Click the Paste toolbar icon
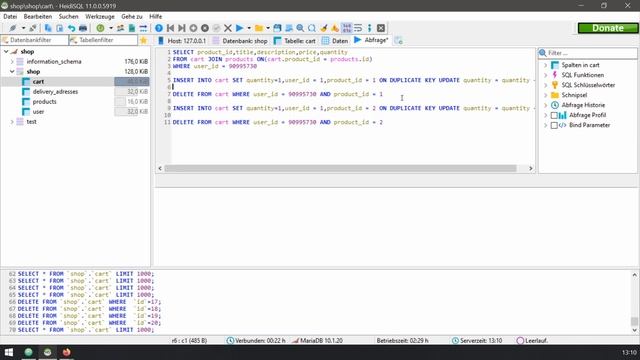 pyautogui.click(x=59, y=28)
